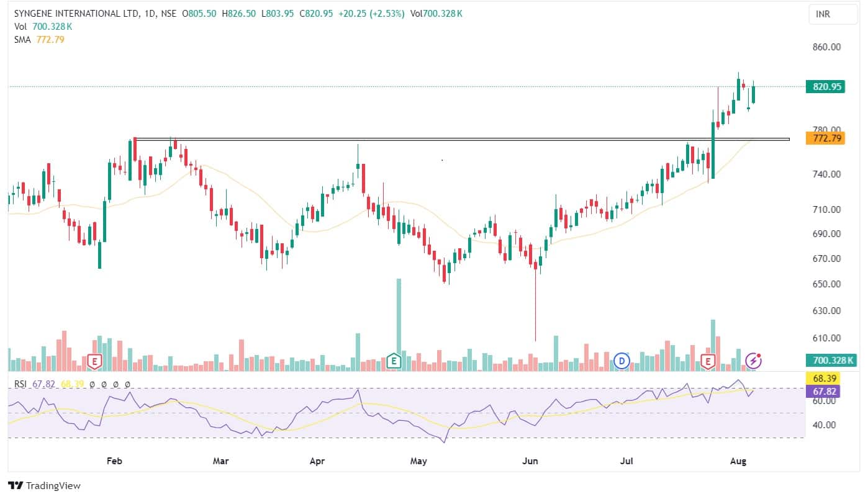Click the 670.00 price axis label

(x=827, y=258)
